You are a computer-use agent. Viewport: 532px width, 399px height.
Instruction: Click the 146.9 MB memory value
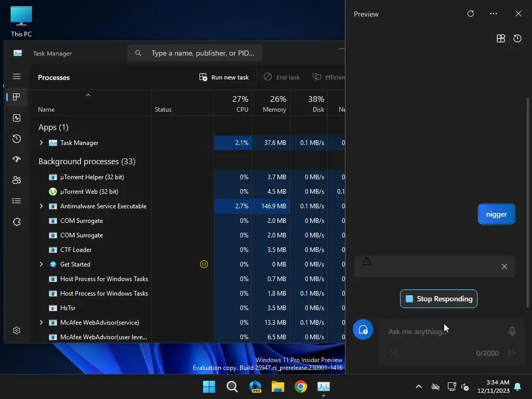pyautogui.click(x=273, y=206)
